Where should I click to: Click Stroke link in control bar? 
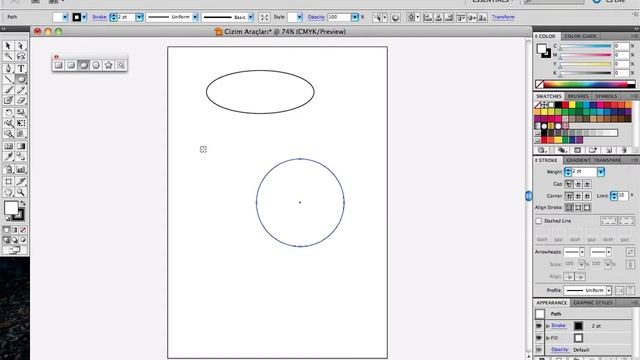(99, 17)
